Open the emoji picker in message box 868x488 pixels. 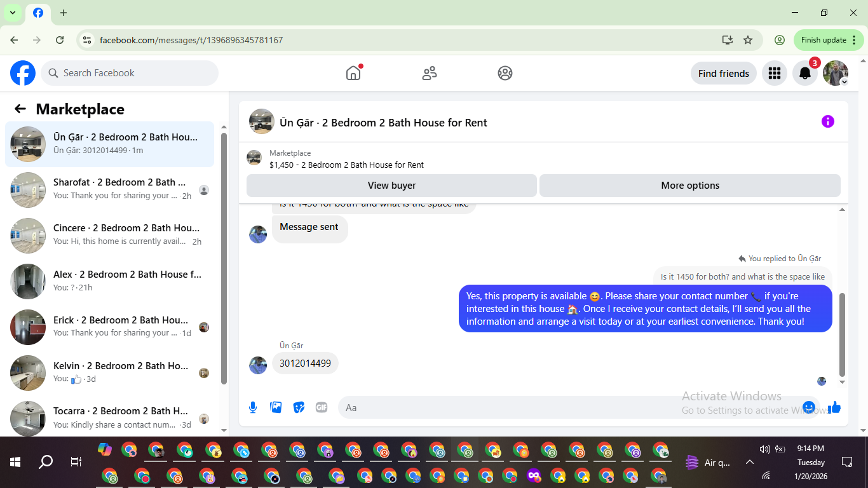click(809, 407)
